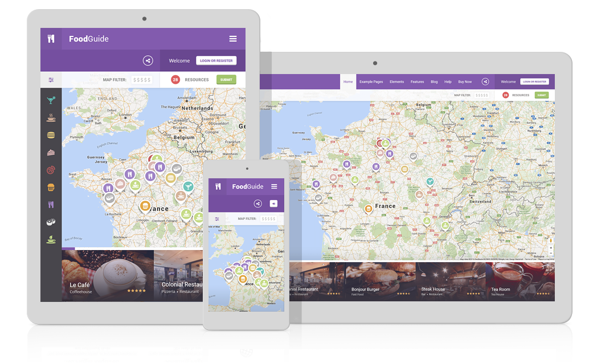This screenshot has height=364, width=589.
Task: Click the share icon on the phone
Action: pos(257,203)
